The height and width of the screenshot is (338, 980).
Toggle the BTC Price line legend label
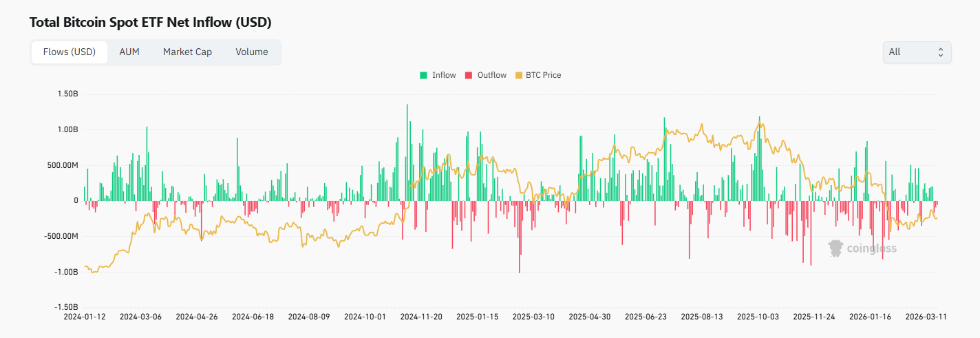pos(543,75)
